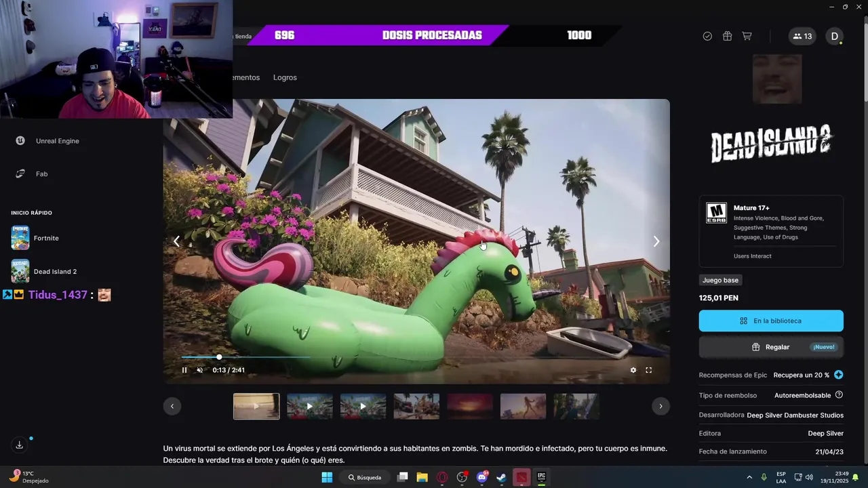Select the red sunset screenshot thumbnail
Image resolution: width=868 pixels, height=488 pixels.
(470, 407)
